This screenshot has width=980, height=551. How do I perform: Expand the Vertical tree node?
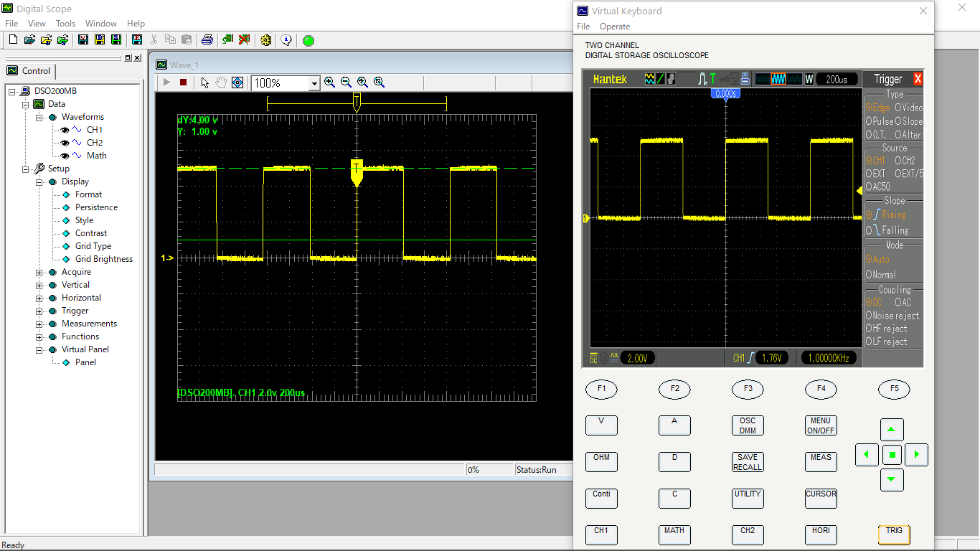point(39,285)
